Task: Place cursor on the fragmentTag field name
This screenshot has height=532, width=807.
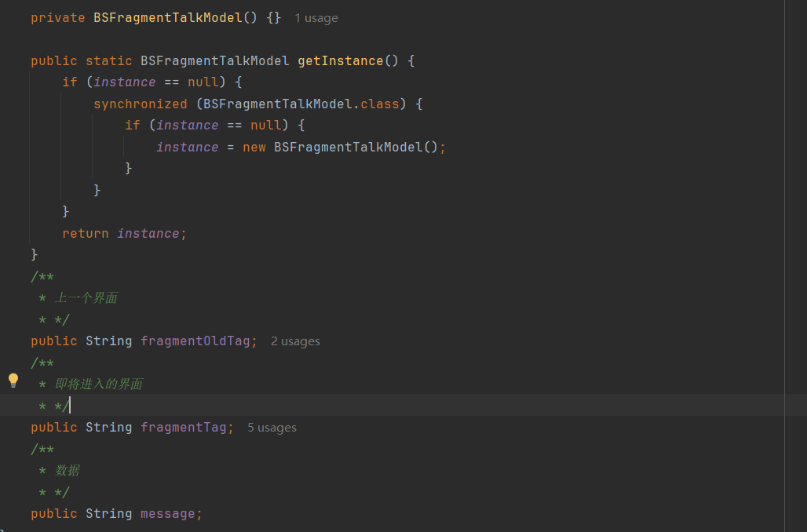Action: pyautogui.click(x=183, y=427)
